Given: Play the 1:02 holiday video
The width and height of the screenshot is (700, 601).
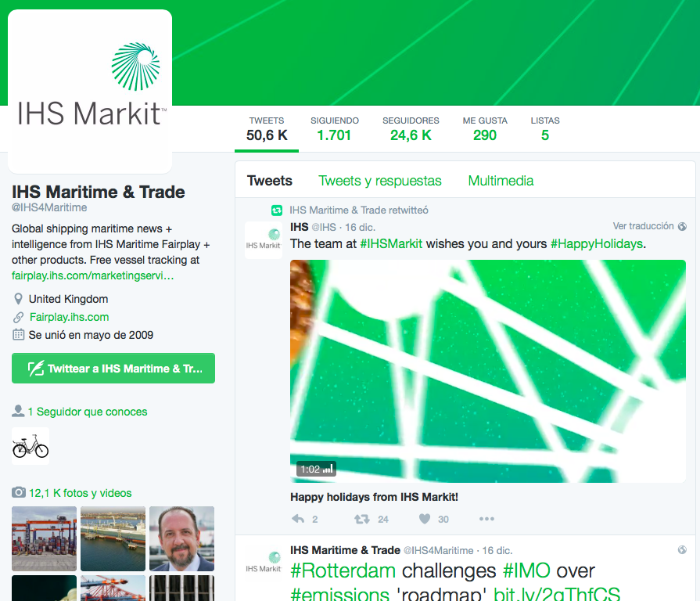Looking at the screenshot, I should pyautogui.click(x=487, y=371).
